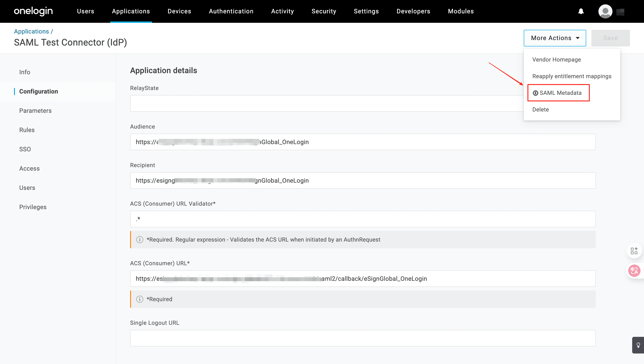Open the notifications bell

click(581, 11)
